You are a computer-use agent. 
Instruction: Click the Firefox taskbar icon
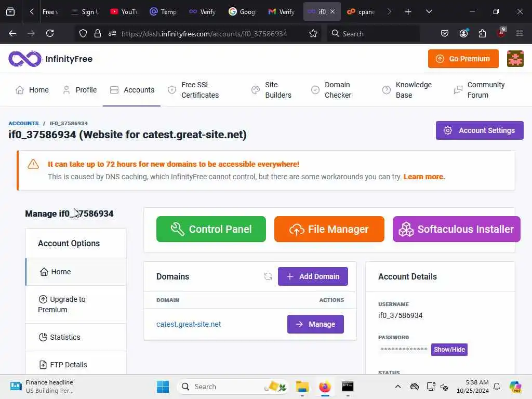point(325,387)
